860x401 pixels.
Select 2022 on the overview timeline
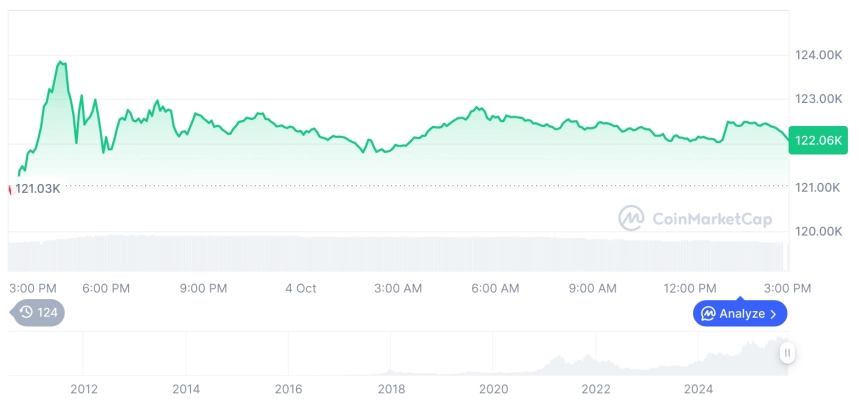click(596, 388)
